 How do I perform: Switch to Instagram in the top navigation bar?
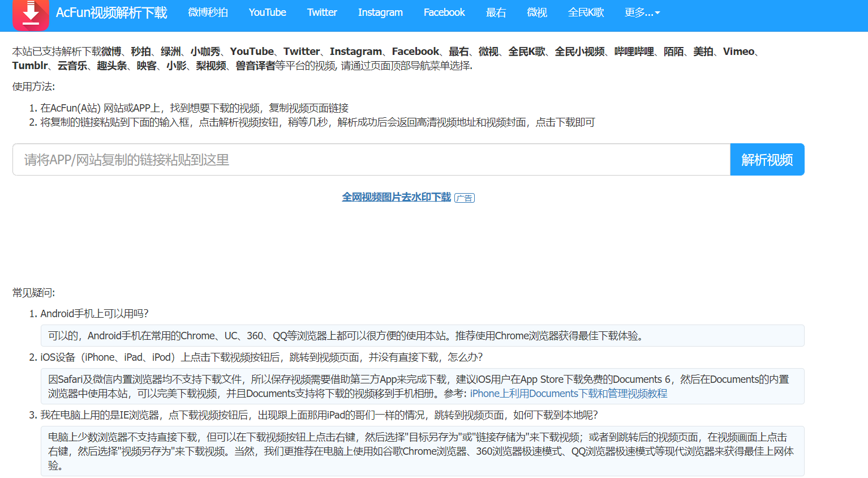[x=380, y=12]
